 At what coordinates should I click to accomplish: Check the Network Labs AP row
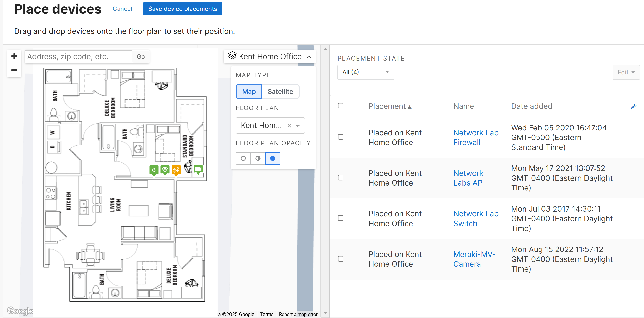coord(341,178)
